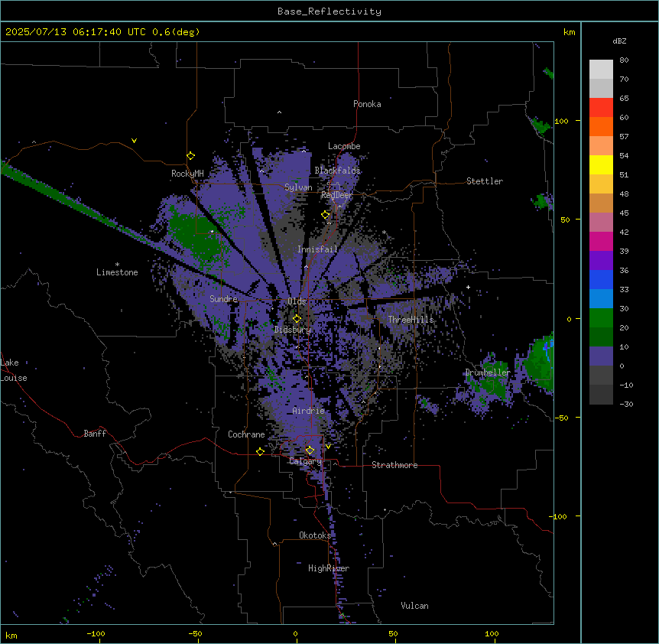Select the RedDeer city label
Image resolution: width=659 pixels, height=644 pixels.
(337, 195)
